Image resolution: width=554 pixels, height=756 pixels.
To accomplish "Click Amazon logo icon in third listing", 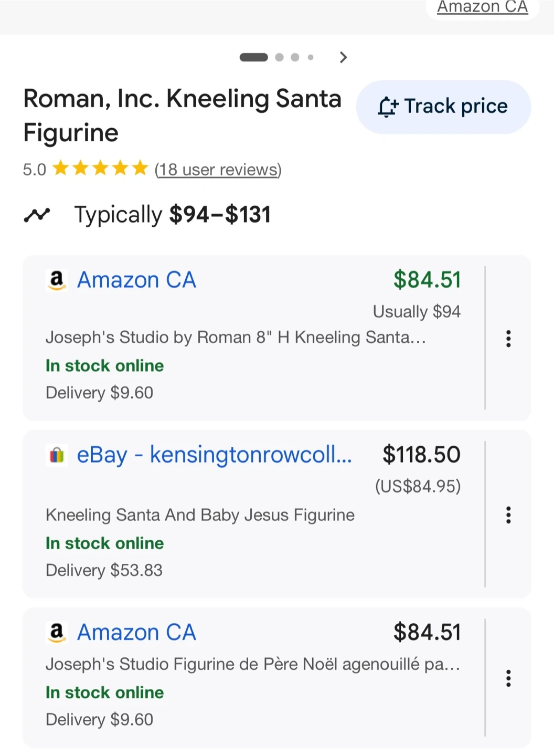I will point(57,633).
